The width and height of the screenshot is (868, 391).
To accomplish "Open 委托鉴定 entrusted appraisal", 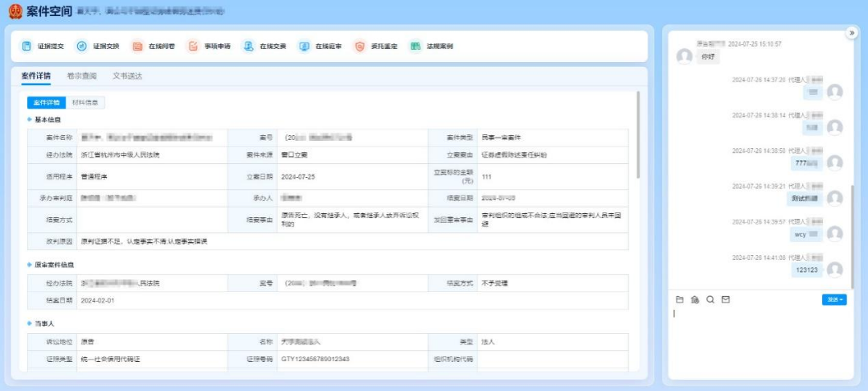I will pos(376,47).
